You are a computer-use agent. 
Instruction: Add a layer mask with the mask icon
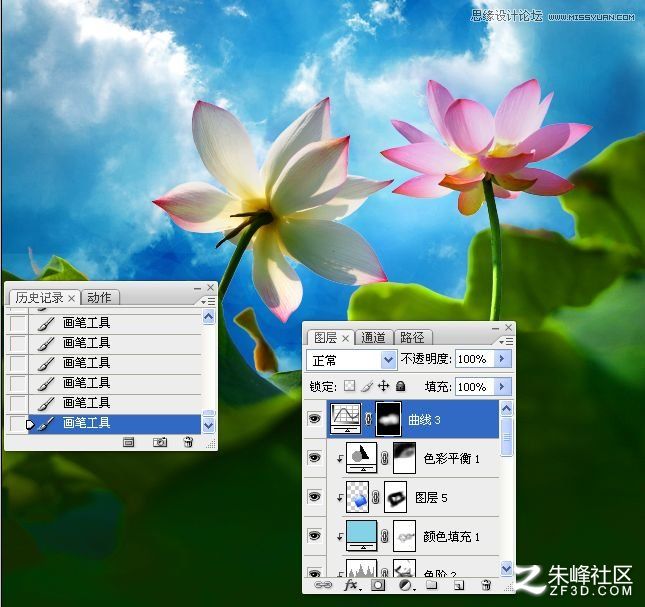point(378,585)
